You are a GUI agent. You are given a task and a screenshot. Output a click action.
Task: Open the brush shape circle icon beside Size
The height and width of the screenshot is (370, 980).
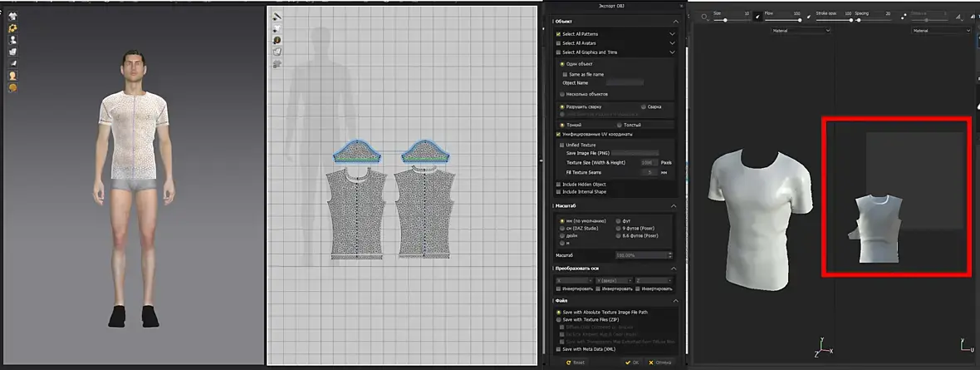coord(705,18)
